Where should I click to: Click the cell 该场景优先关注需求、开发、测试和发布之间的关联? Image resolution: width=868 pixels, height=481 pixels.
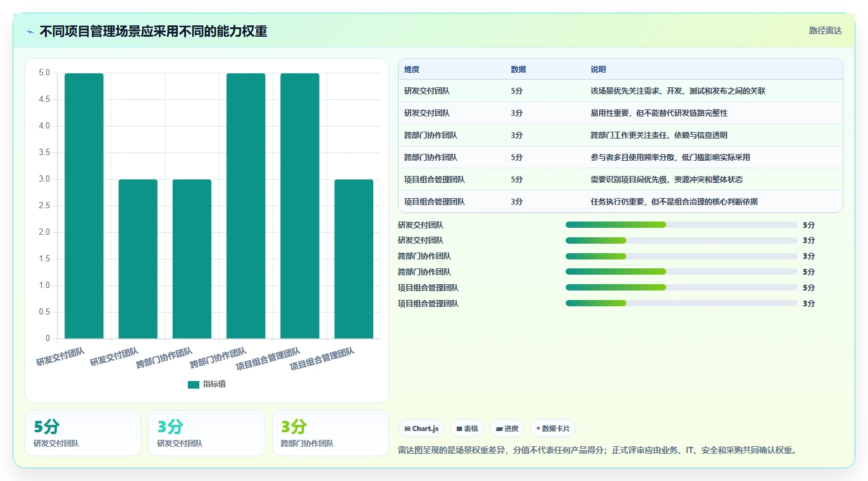pos(678,91)
